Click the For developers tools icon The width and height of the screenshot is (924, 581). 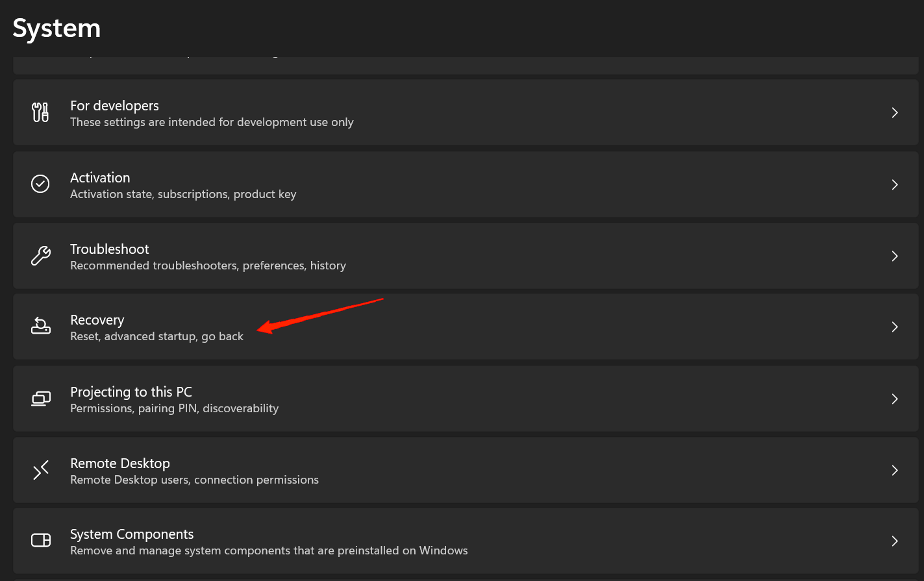40,112
